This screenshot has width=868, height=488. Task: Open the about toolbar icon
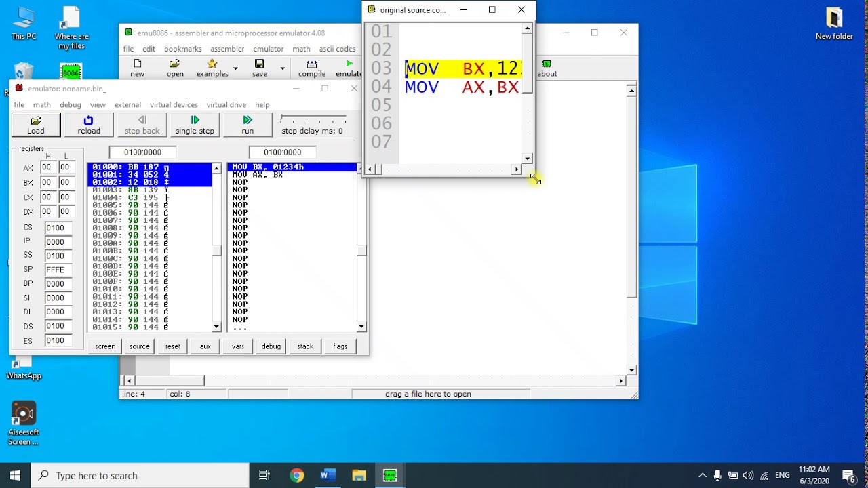click(547, 68)
